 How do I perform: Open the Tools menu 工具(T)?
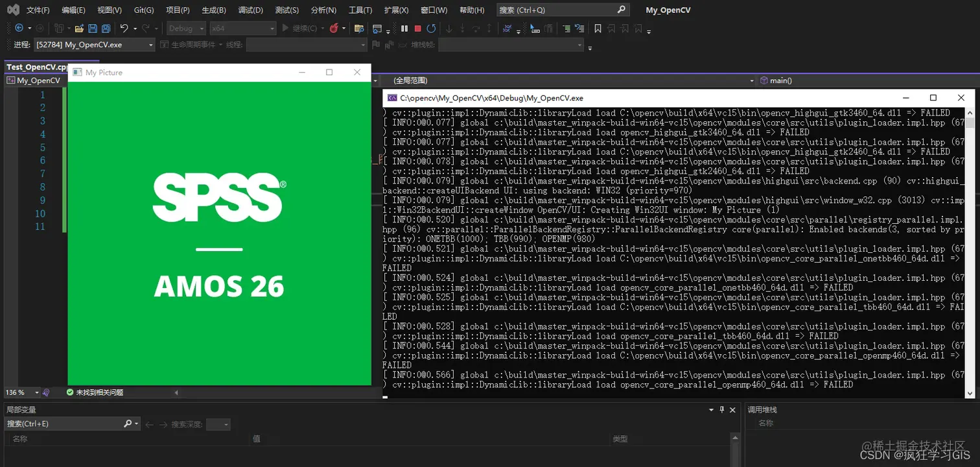pyautogui.click(x=360, y=10)
